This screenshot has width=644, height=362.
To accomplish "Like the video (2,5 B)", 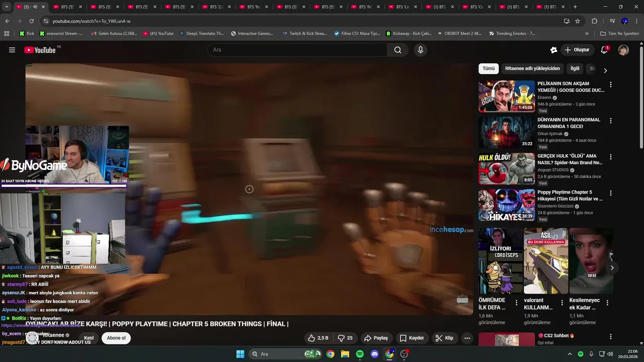I will tap(318, 338).
